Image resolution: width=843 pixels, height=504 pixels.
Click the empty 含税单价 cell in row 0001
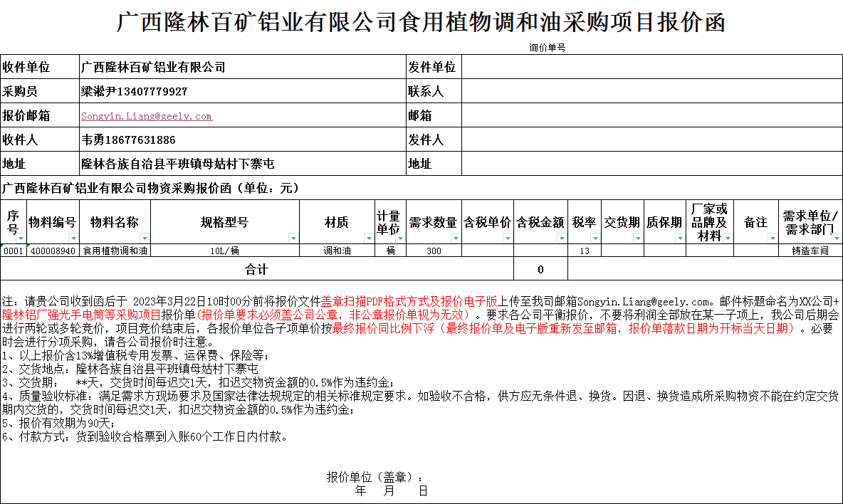click(x=488, y=251)
